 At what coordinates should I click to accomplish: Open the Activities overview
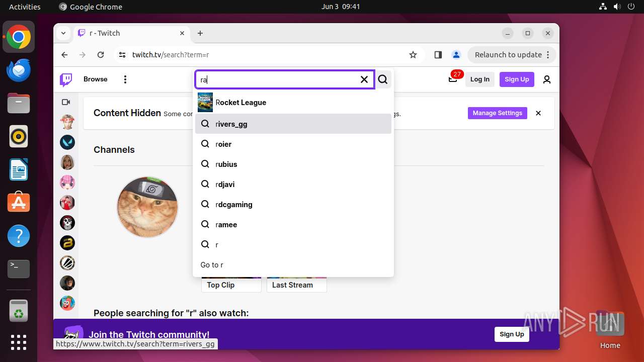(25, 7)
